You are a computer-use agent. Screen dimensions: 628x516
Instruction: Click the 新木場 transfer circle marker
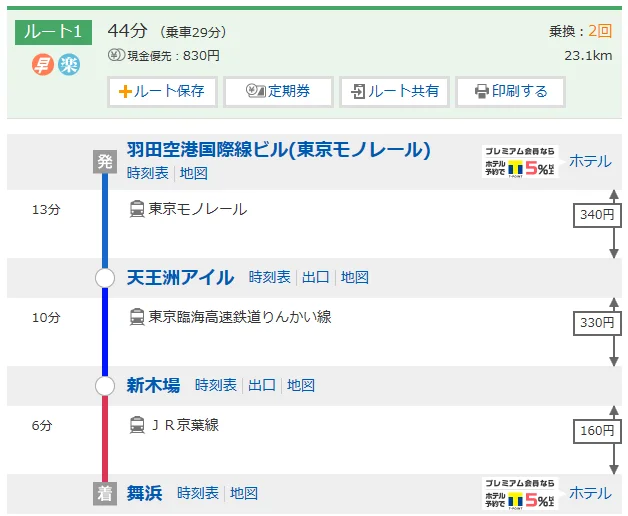click(105, 386)
